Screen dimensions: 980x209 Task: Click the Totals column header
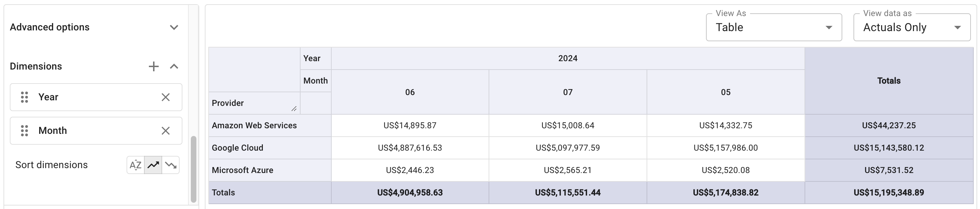tap(888, 81)
